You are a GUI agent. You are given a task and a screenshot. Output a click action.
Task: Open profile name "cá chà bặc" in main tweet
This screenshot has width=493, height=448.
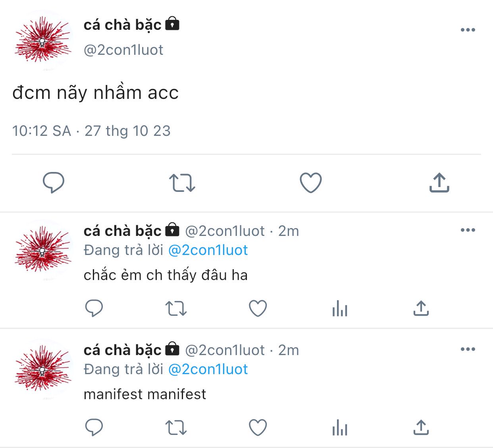coord(123,25)
